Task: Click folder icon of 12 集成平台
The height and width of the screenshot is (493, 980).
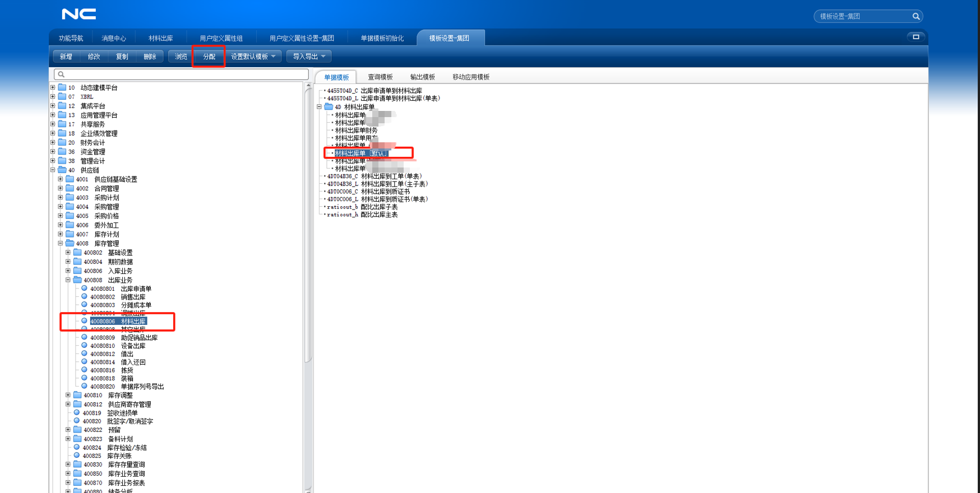Action: pyautogui.click(x=62, y=106)
